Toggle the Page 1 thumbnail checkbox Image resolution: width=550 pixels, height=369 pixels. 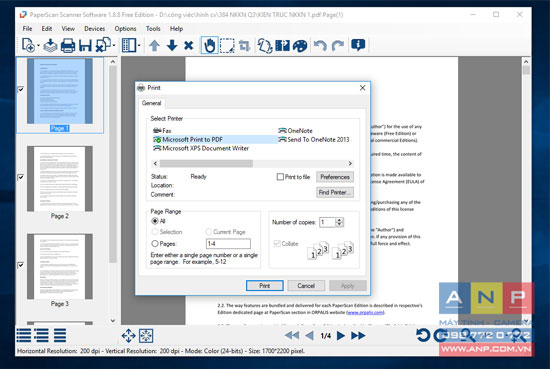pos(21,89)
